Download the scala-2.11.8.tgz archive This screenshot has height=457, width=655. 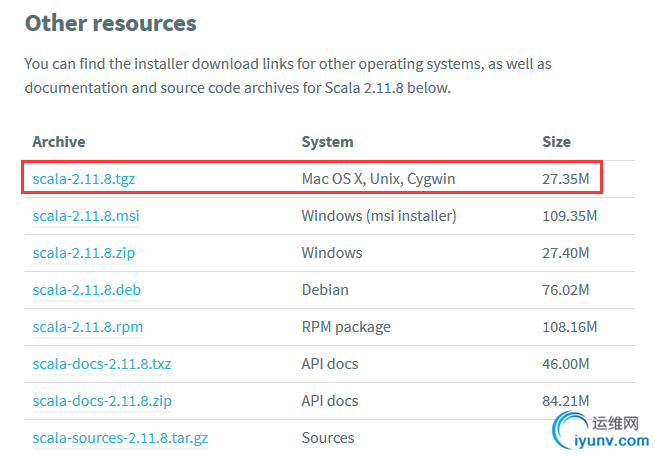[x=84, y=179]
